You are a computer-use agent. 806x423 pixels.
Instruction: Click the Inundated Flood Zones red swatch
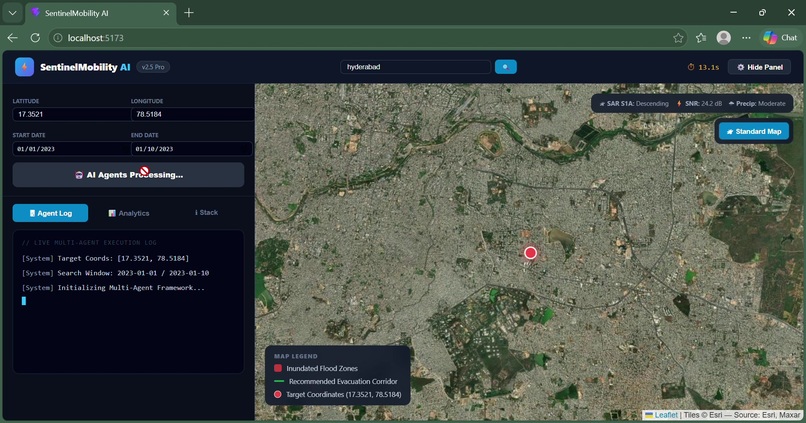coord(278,368)
